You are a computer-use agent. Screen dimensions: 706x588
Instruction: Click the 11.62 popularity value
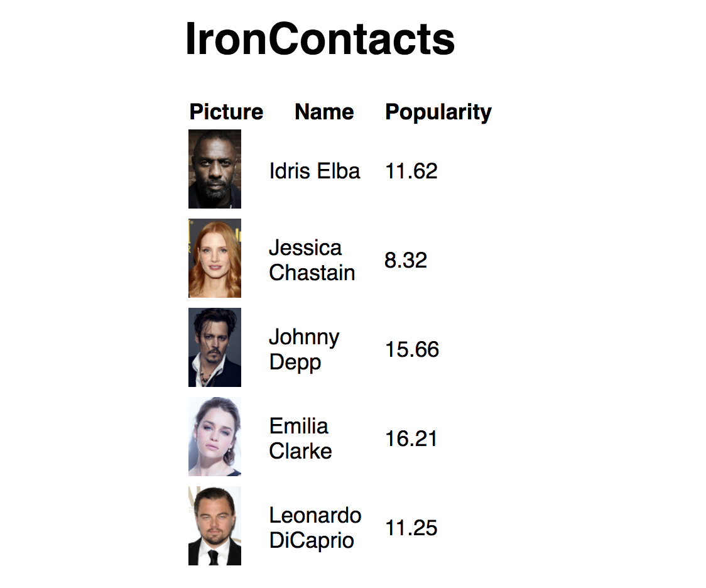pos(411,171)
